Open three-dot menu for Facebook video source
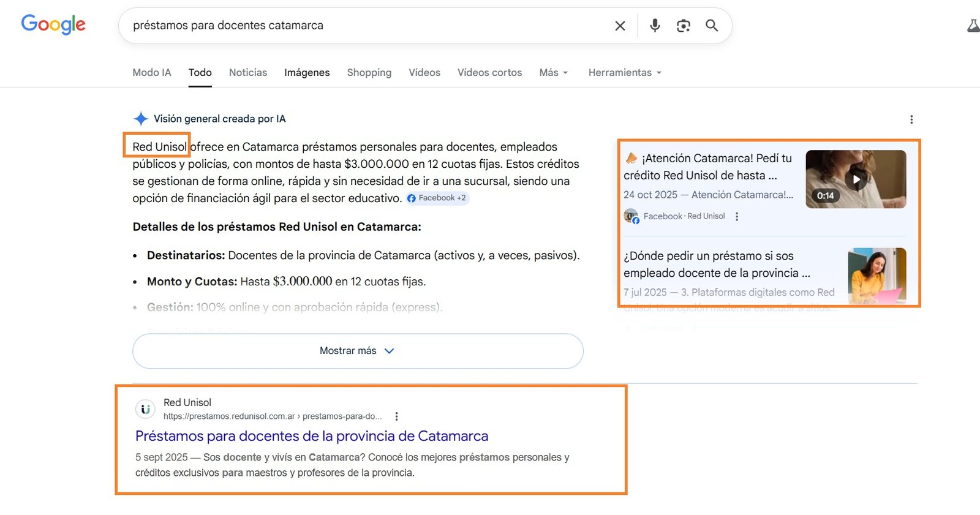This screenshot has width=980, height=515. 737,216
